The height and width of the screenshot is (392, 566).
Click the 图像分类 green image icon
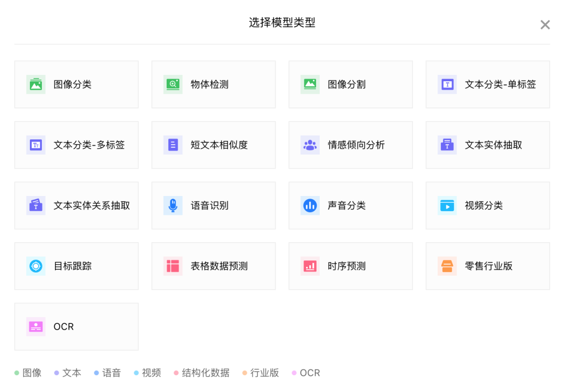pyautogui.click(x=36, y=84)
